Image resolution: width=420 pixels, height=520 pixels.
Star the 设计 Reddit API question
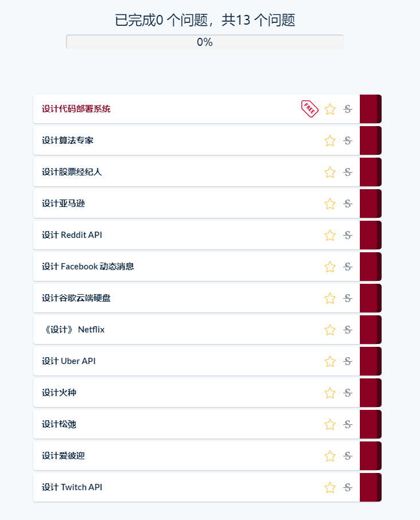pos(330,235)
